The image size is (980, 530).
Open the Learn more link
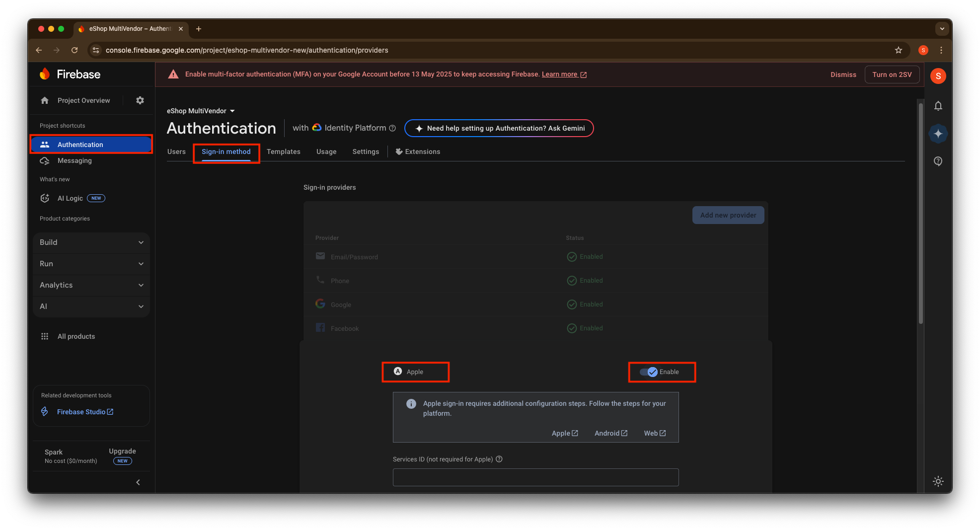564,75
